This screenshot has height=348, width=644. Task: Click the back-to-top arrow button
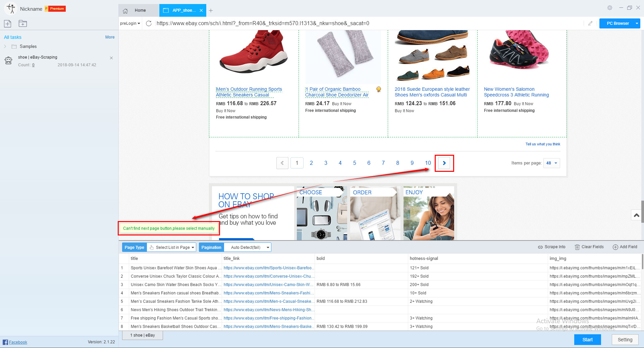[x=636, y=215]
